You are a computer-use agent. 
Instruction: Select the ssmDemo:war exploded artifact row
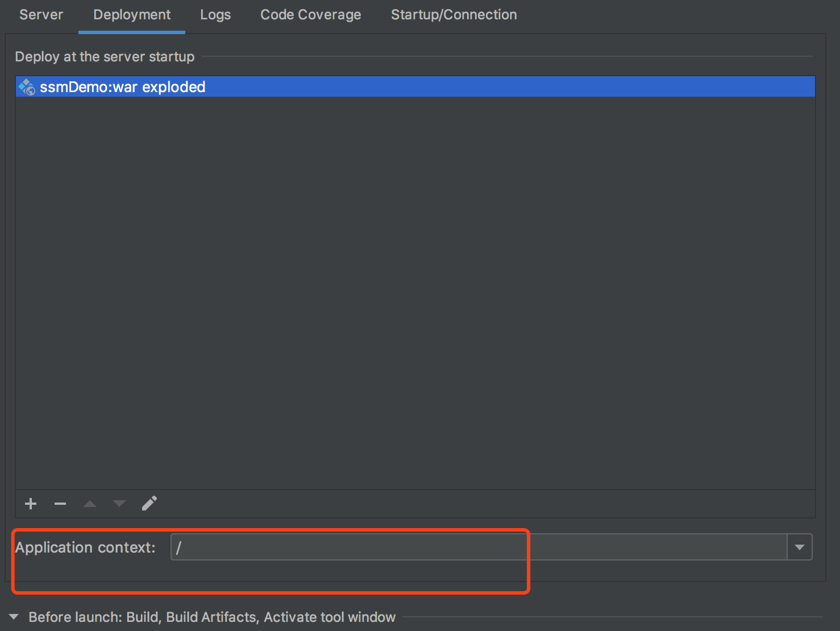[x=415, y=87]
